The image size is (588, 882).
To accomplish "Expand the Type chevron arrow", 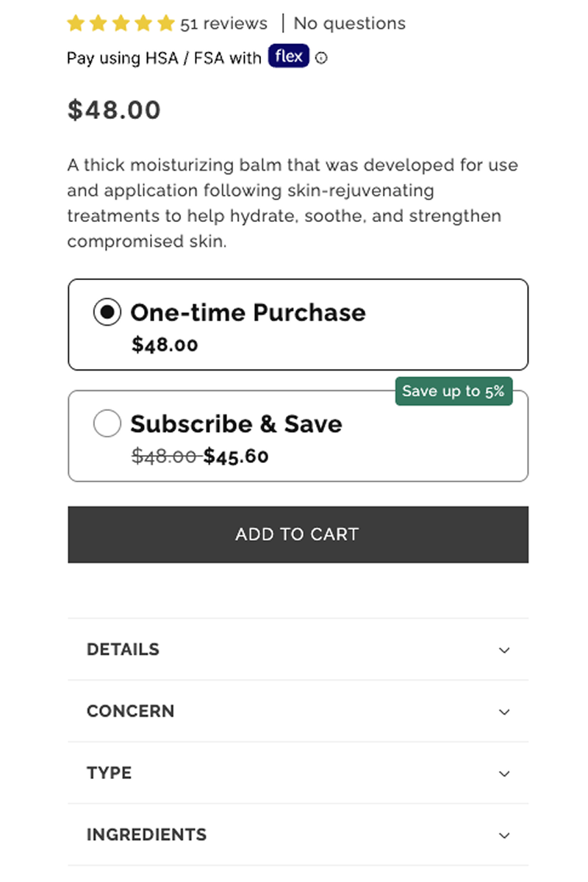I will [504, 773].
